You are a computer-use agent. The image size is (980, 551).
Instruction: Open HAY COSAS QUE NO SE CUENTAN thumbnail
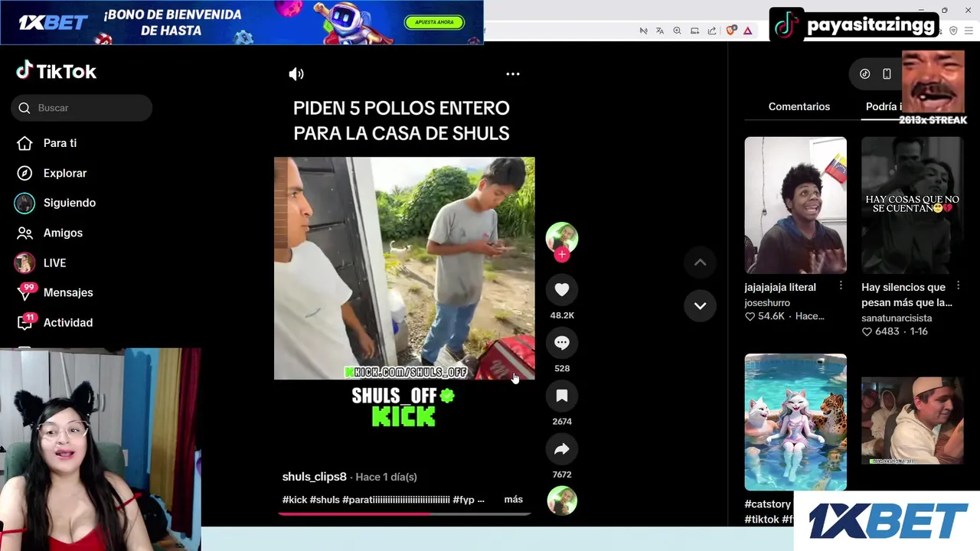(912, 205)
